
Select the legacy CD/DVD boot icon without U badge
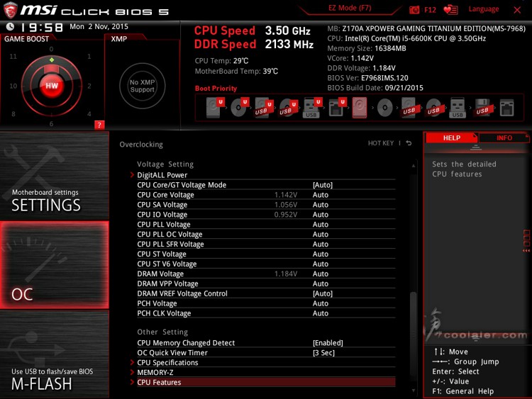pos(384,108)
